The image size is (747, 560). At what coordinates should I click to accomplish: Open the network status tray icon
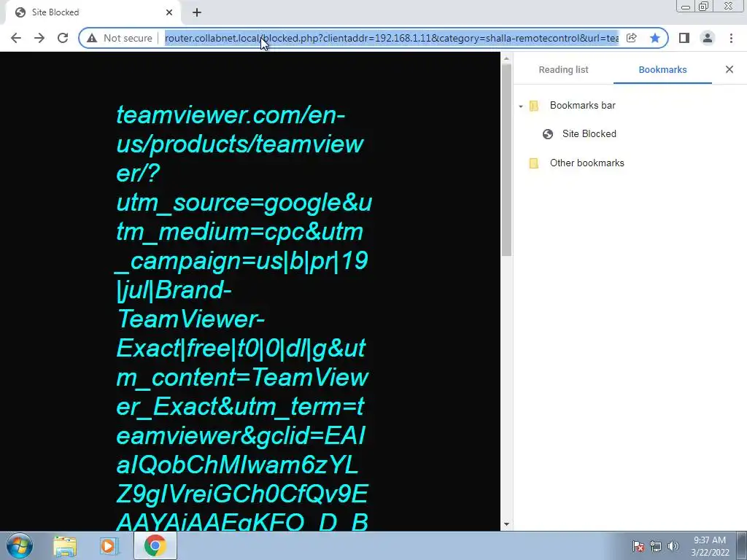tap(656, 546)
